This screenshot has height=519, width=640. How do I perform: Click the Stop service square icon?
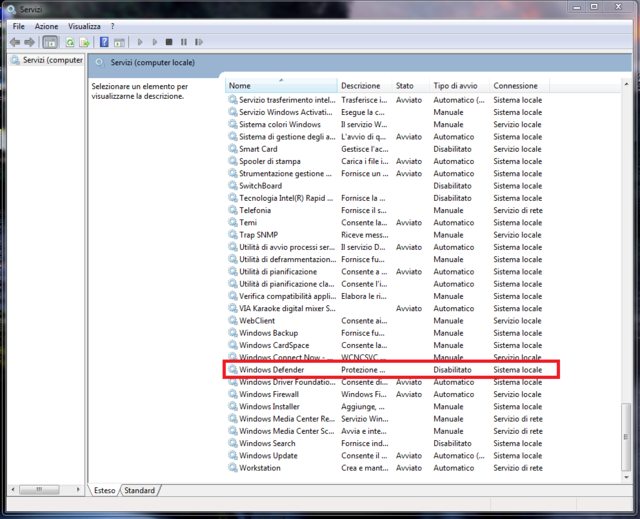(x=169, y=42)
